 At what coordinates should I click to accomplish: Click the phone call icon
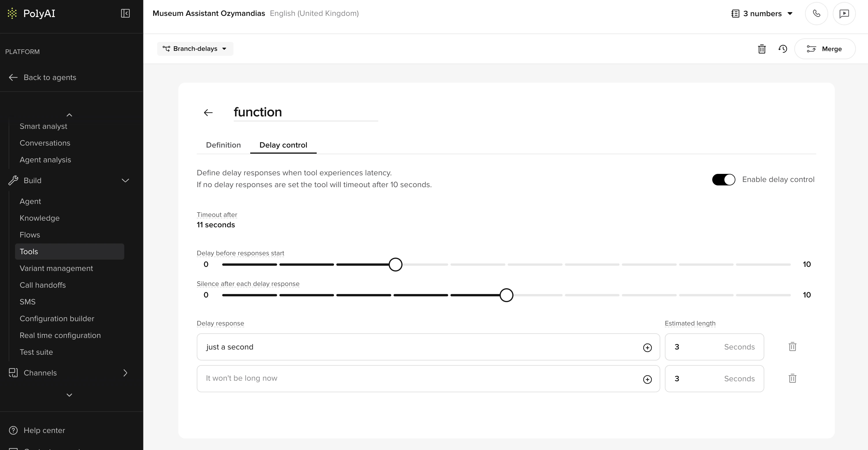click(x=816, y=14)
